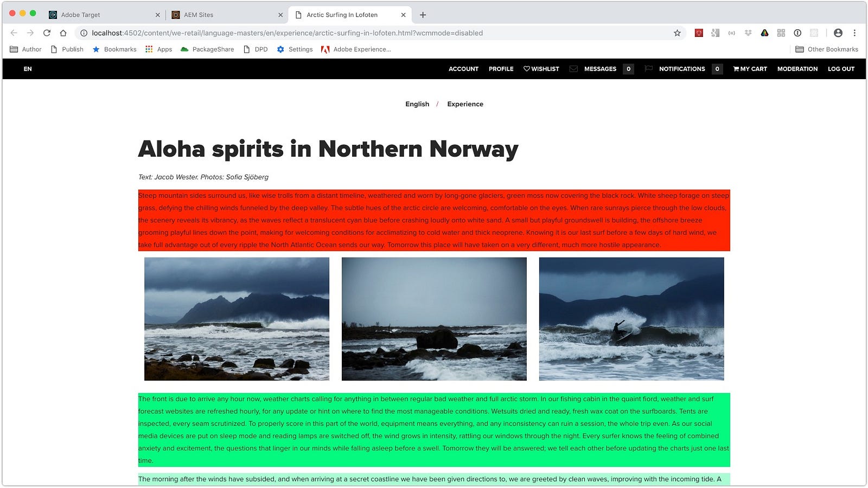Image resolution: width=868 pixels, height=488 pixels.
Task: Open the red extension icon in toolbar
Action: (699, 33)
